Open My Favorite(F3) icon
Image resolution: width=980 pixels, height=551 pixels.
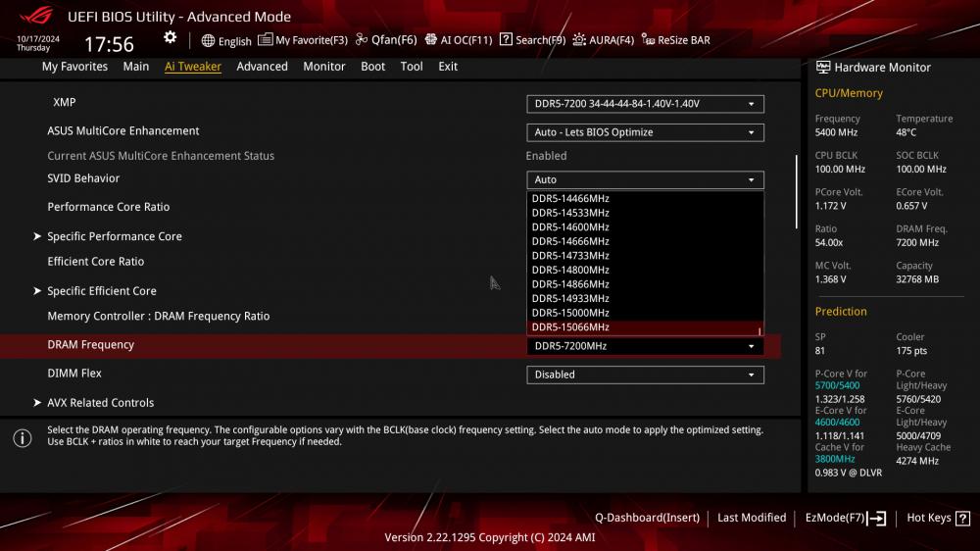(x=265, y=39)
